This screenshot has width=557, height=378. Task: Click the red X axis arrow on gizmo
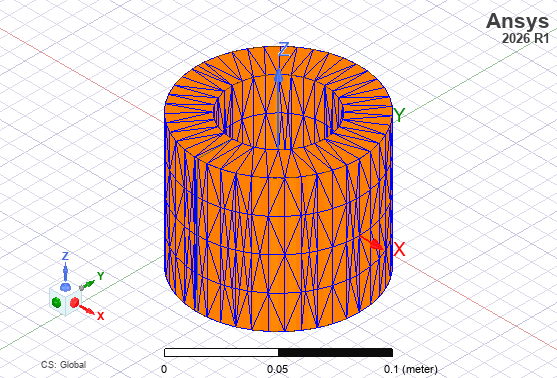coord(87,310)
